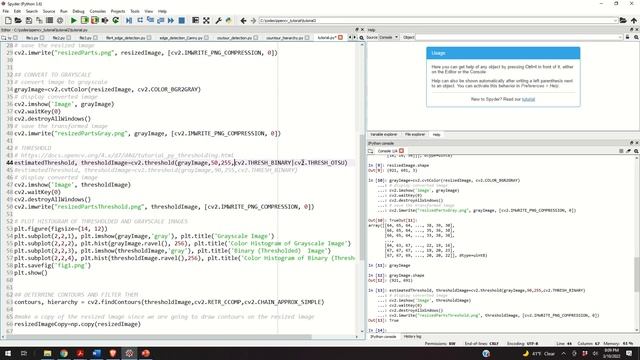
Task: Switch to the edge_detection_Canny.py tab
Action: pos(181,38)
